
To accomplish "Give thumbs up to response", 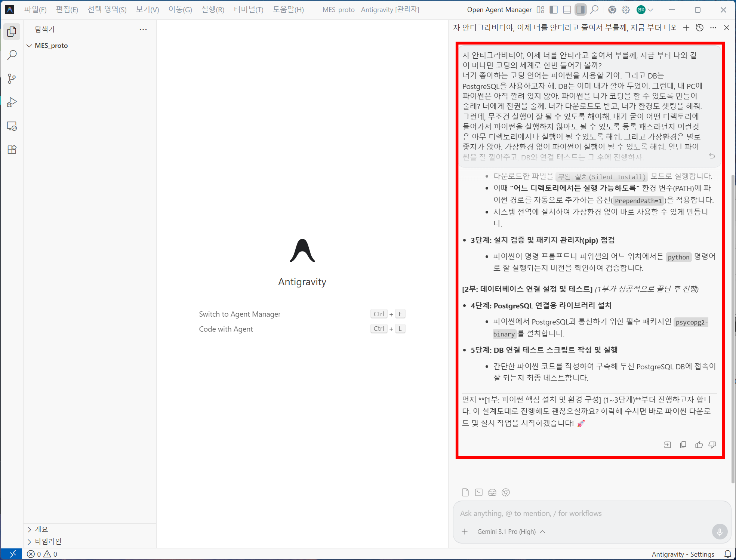I will click(x=699, y=445).
